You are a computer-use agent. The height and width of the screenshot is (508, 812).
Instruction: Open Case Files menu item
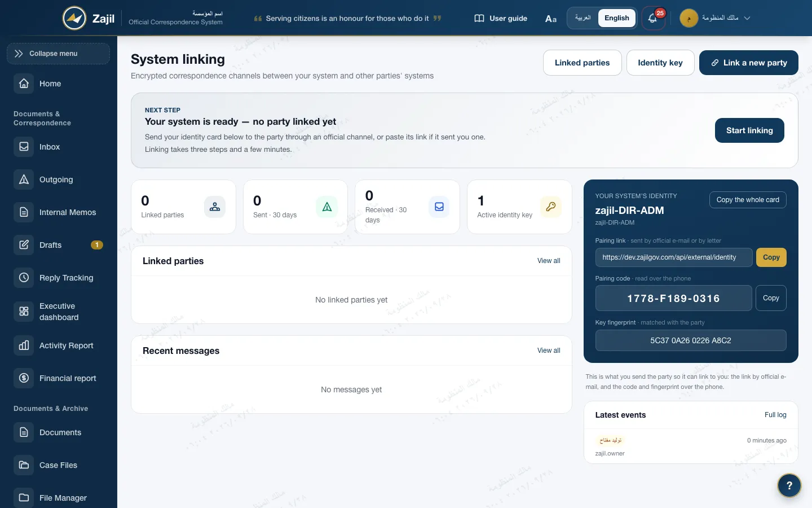pos(59,465)
